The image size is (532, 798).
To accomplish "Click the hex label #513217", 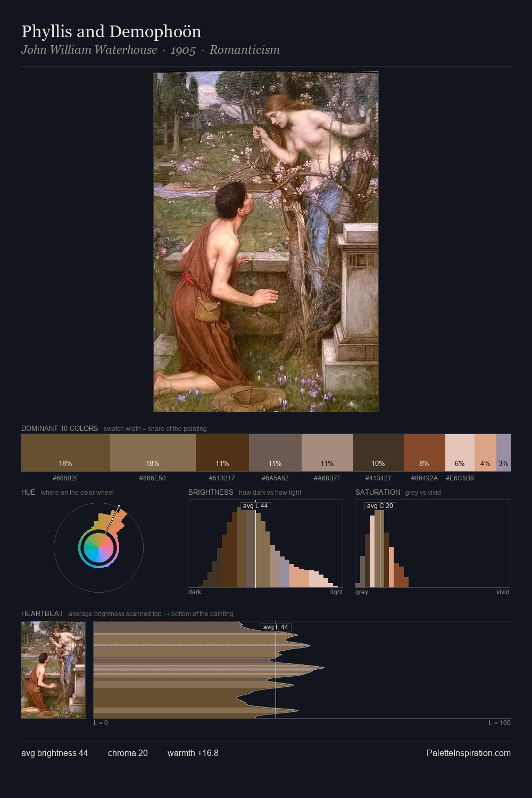I will coord(222,478).
